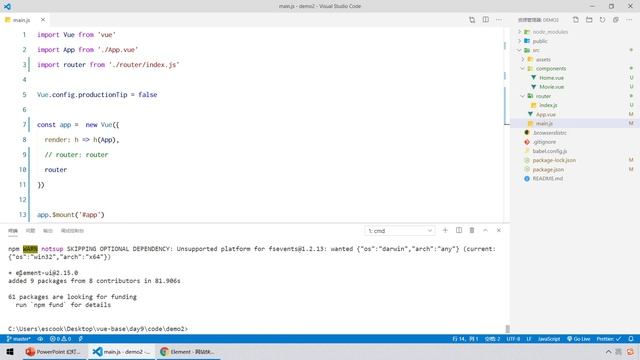Click the Prettier status indicator

coord(609,339)
